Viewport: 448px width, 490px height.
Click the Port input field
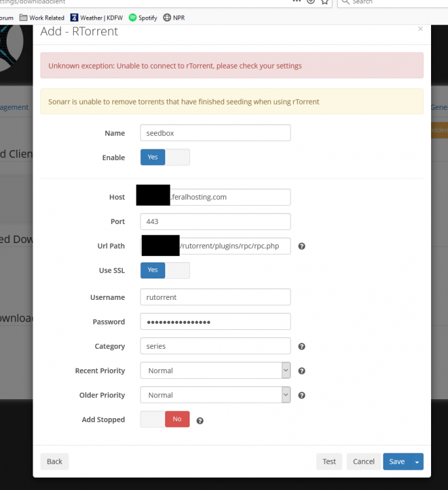click(216, 221)
